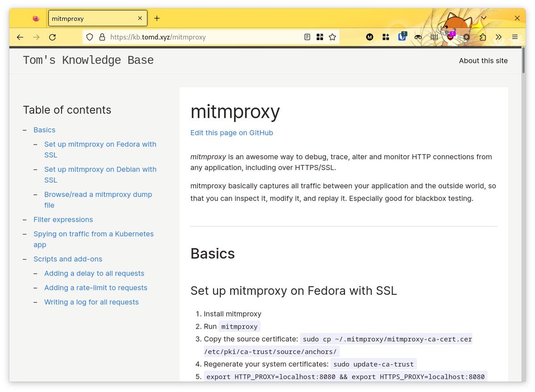Click the 'Table of contents' heading

67,110
